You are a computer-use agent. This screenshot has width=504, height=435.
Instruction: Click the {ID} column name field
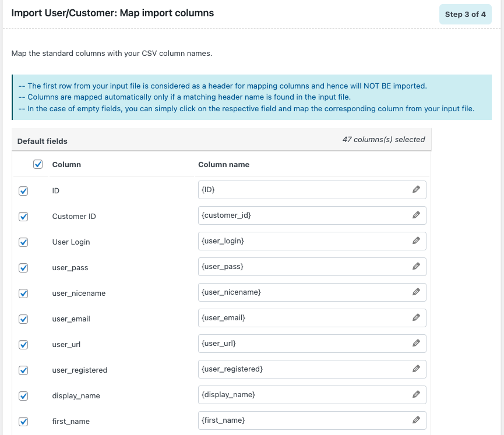coord(312,190)
